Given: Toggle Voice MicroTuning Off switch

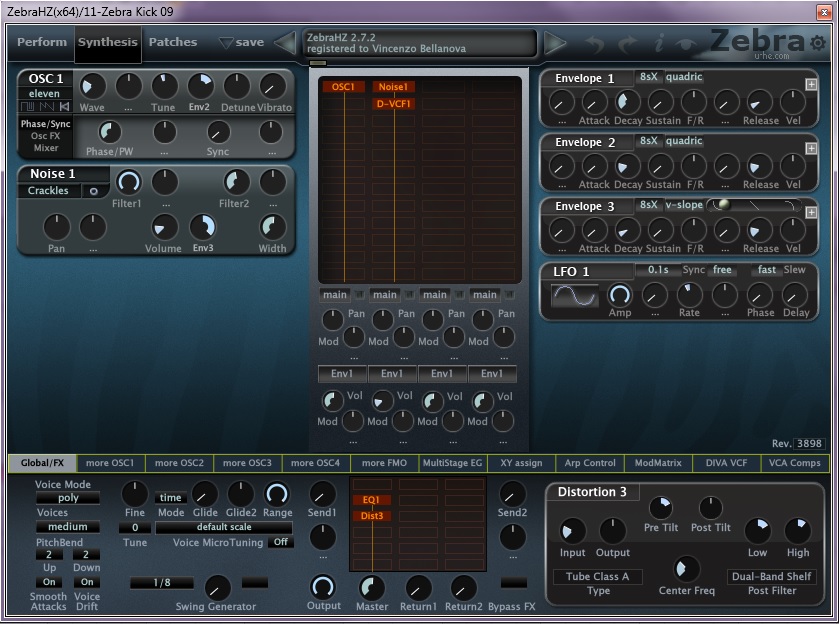Looking at the screenshot, I should tap(280, 542).
